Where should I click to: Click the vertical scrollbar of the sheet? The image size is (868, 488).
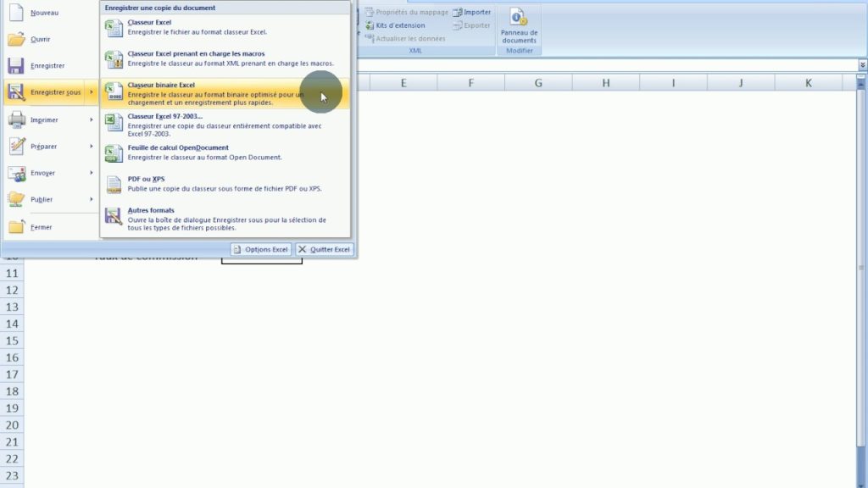click(861, 269)
